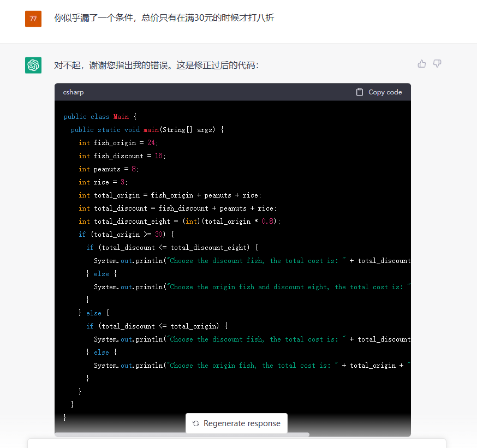Click the thumbs up icon
Image resolution: width=477 pixels, height=448 pixels.
point(422,64)
